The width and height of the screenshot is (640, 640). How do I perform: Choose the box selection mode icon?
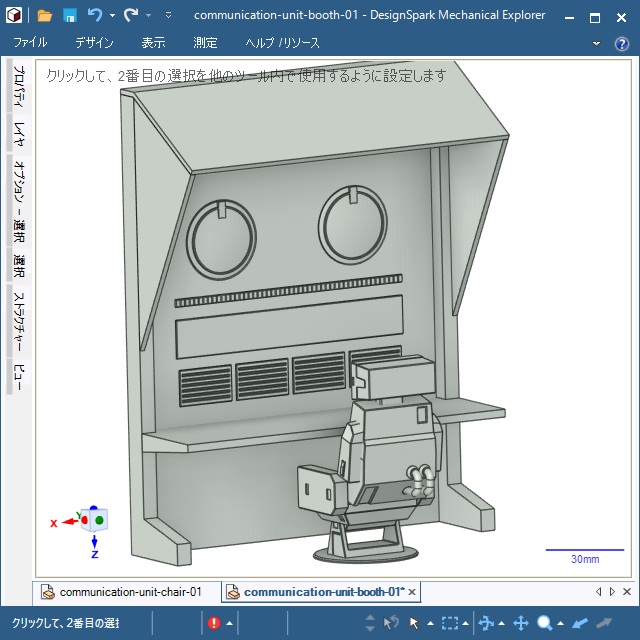tap(449, 623)
